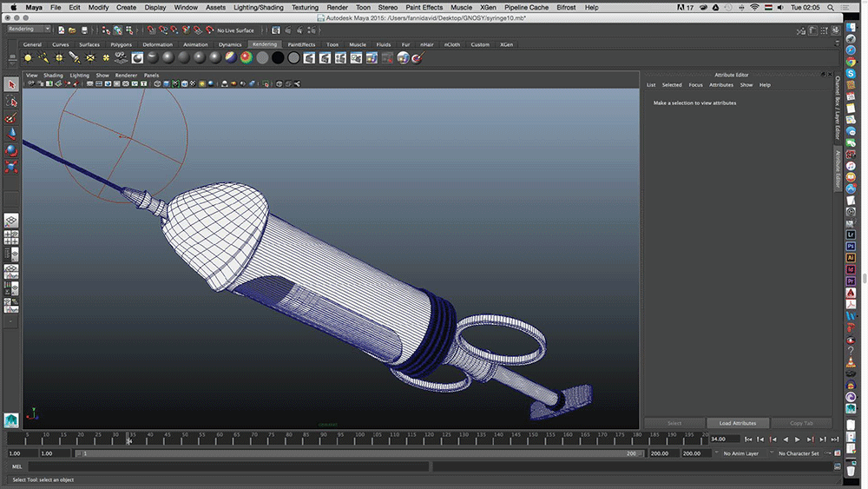Viewport: 868px width, 489px height.
Task: Open the Script Editor icon at bottom right
Action: [838, 466]
